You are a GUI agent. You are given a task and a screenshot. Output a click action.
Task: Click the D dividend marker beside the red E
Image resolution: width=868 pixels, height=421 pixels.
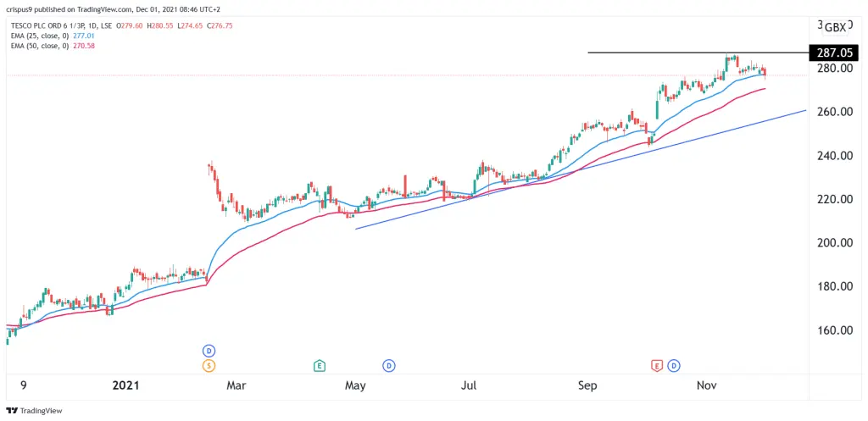[674, 366]
